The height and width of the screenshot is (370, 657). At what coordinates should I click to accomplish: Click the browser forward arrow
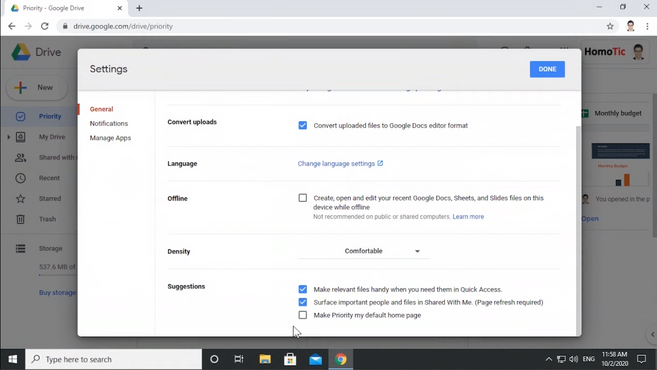[x=28, y=26]
